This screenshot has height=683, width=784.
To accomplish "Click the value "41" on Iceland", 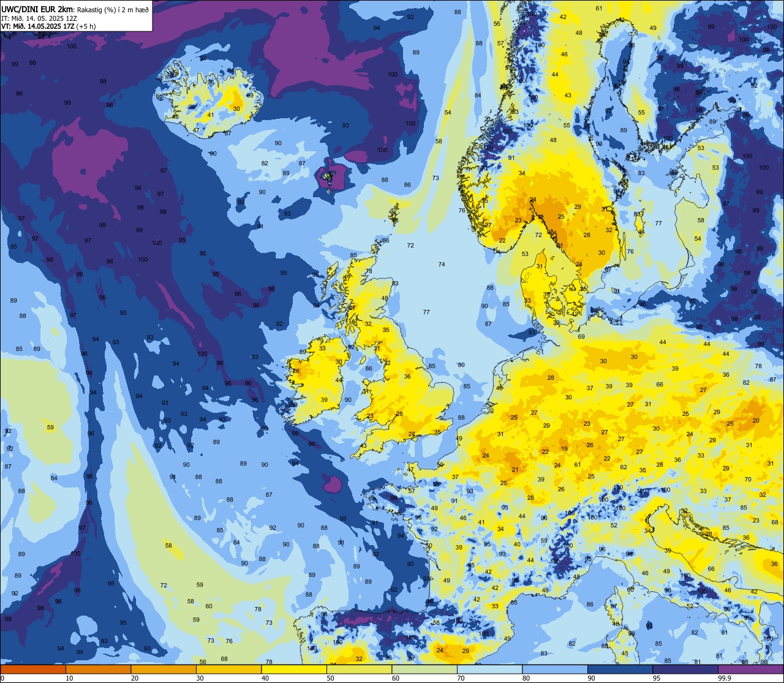I will [210, 115].
